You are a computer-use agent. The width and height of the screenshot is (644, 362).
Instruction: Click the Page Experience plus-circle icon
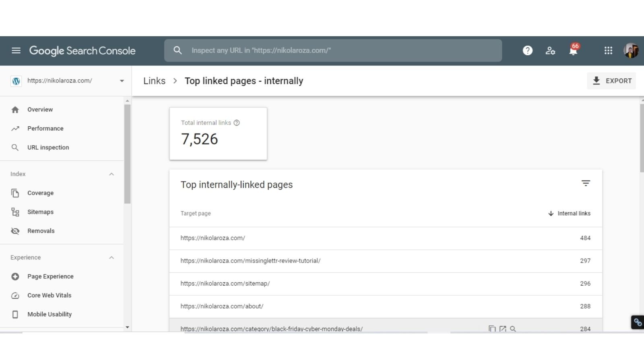(x=15, y=276)
